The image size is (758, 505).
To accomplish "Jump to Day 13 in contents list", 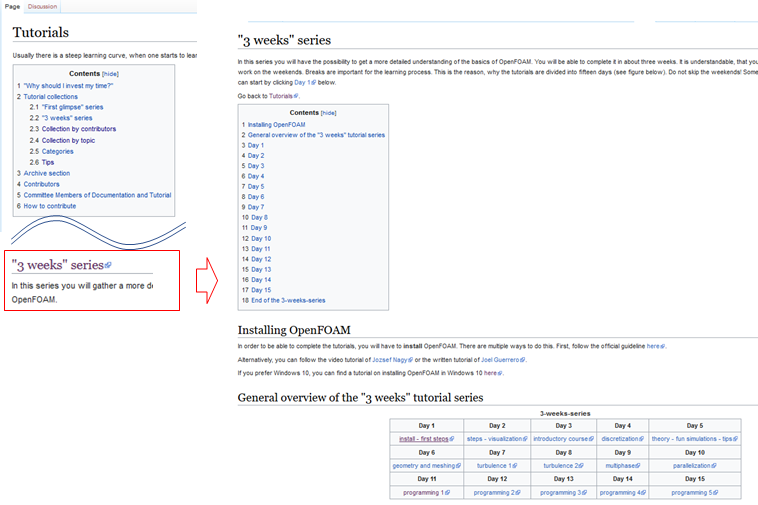I will pos(261,270).
